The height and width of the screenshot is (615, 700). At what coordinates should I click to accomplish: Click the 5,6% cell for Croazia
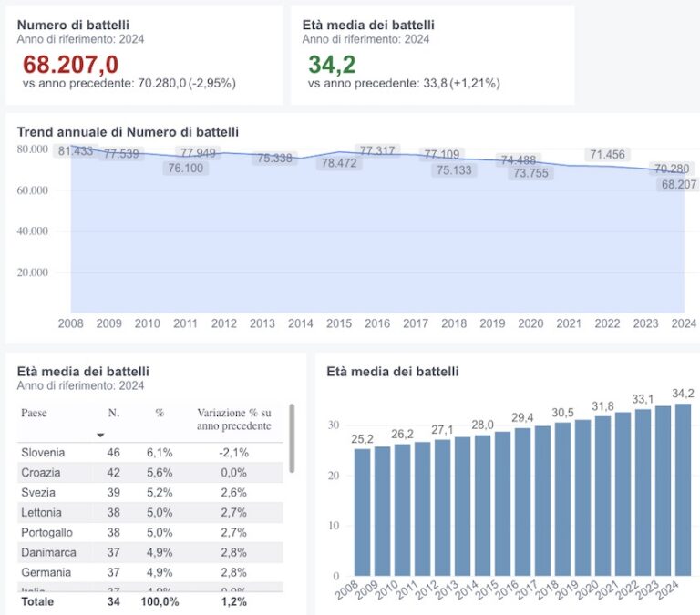click(160, 473)
